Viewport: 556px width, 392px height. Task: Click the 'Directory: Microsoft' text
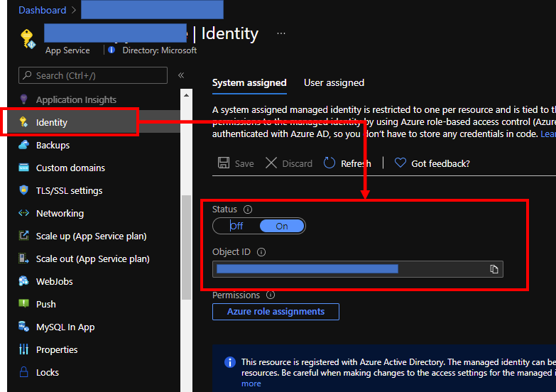160,50
